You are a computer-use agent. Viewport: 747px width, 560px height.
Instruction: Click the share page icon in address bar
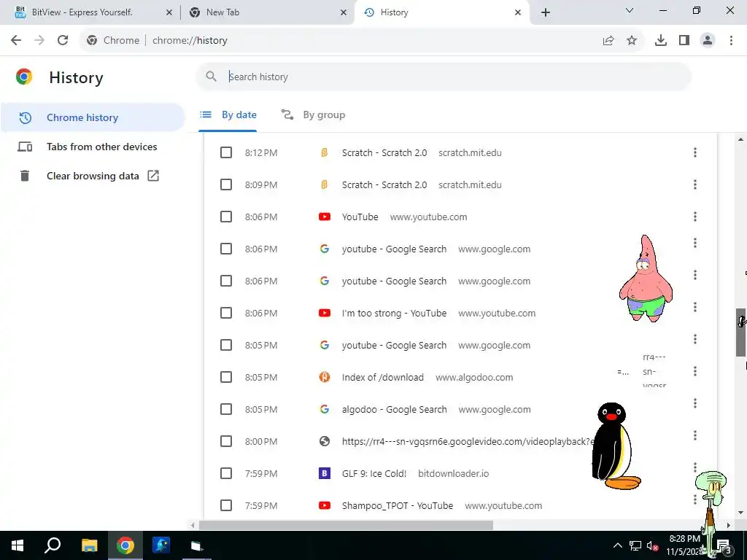click(x=608, y=41)
